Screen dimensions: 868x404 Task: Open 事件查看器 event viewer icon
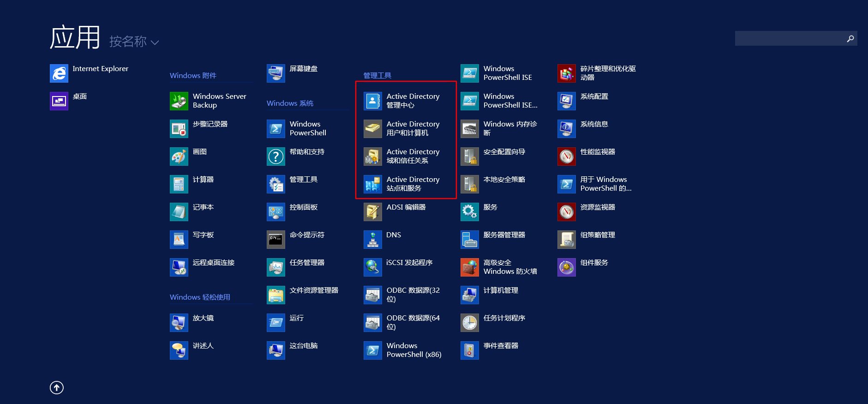tap(470, 350)
